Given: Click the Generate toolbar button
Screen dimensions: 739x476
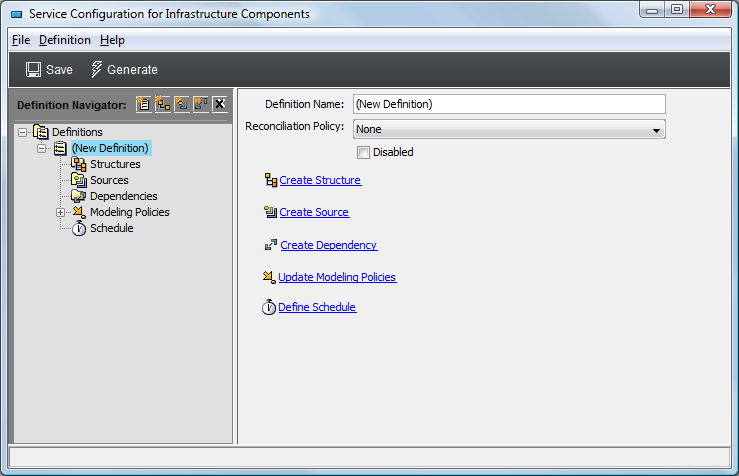Looking at the screenshot, I should click(x=124, y=70).
